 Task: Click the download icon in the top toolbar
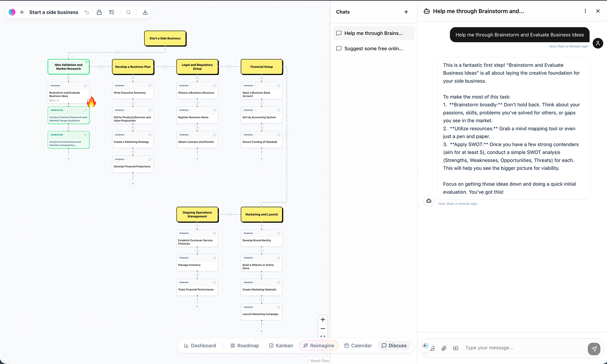pyautogui.click(x=145, y=12)
